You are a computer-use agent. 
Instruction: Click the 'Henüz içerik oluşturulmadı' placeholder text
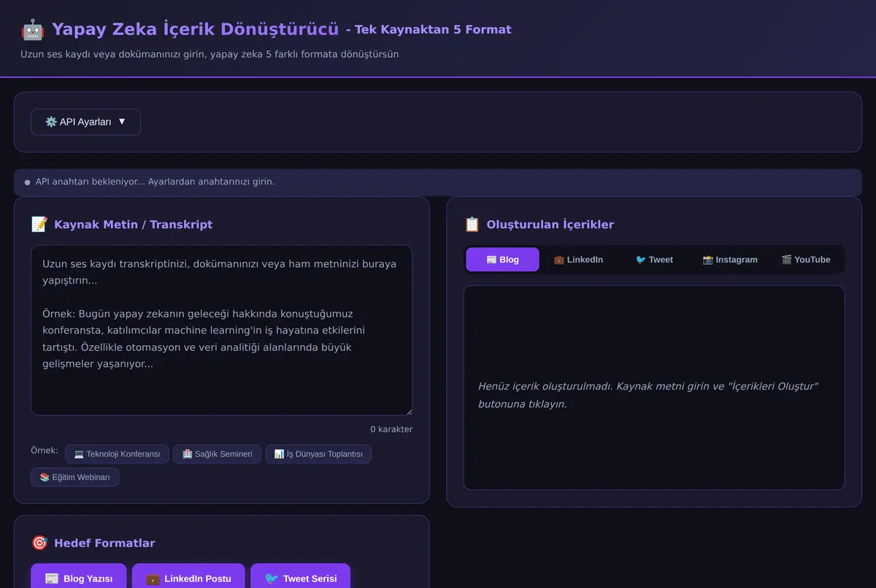648,395
